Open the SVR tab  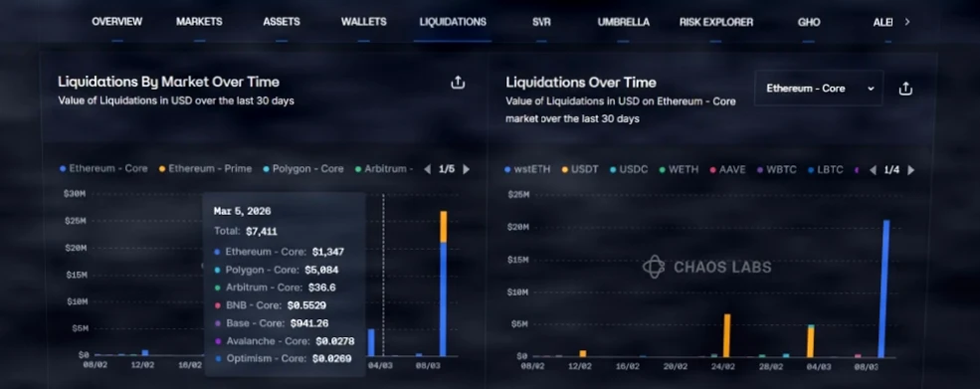point(541,22)
